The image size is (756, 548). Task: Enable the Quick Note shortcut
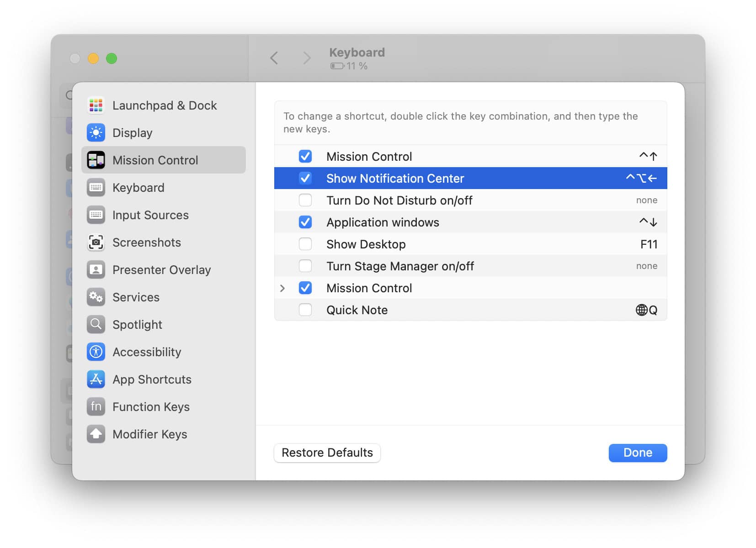click(x=305, y=310)
